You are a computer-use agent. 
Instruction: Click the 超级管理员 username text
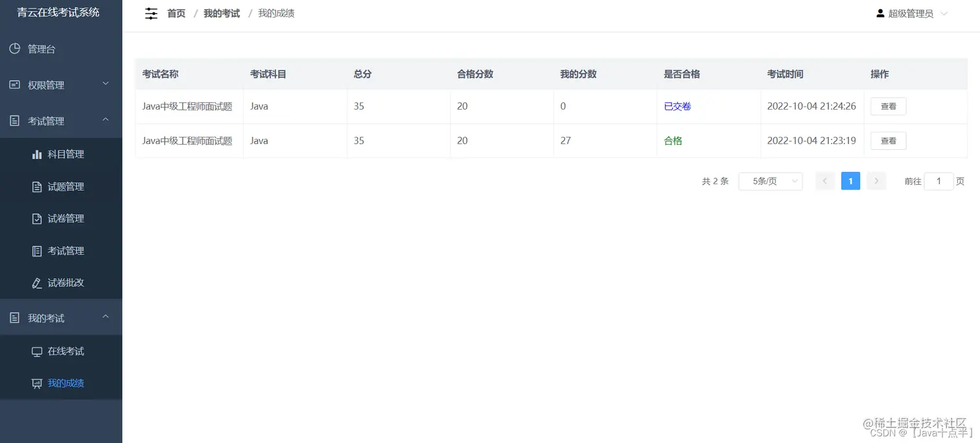(911, 14)
